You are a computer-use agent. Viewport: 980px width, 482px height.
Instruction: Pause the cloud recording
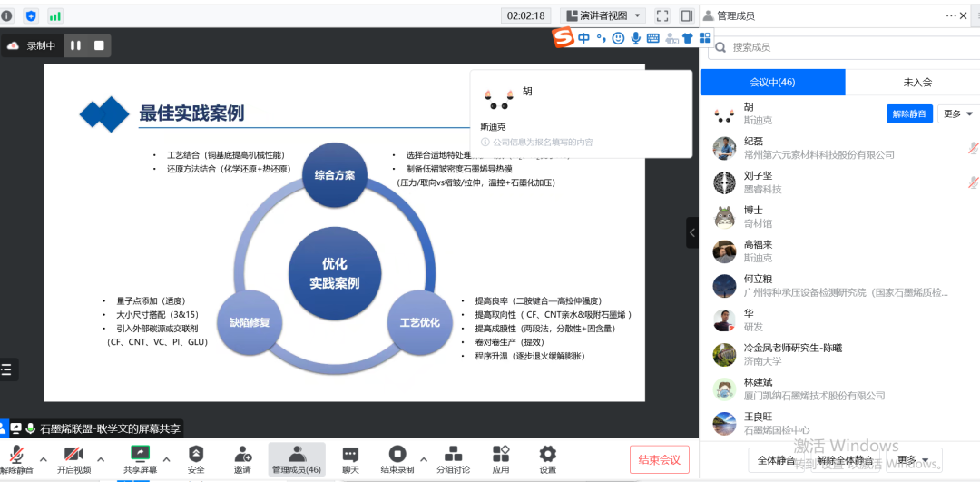pyautogui.click(x=75, y=45)
